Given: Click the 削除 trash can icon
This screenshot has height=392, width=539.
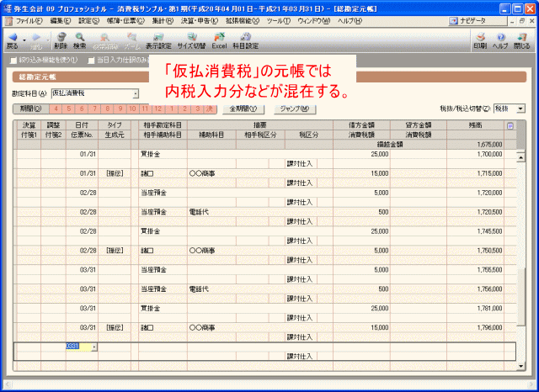Looking at the screenshot, I should point(61,37).
